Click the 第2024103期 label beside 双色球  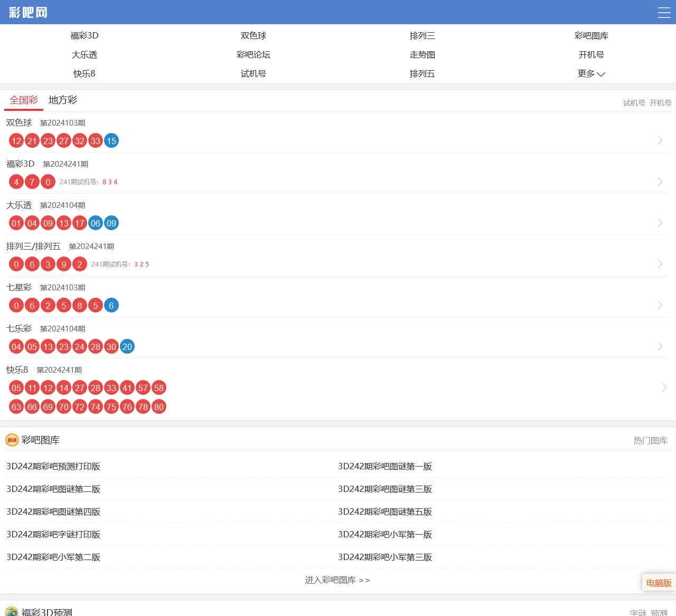[x=63, y=123]
